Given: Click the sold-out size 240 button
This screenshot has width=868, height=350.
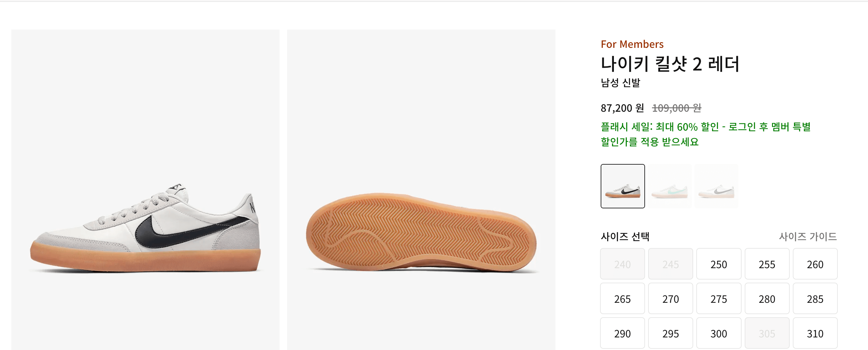Looking at the screenshot, I should pyautogui.click(x=622, y=264).
